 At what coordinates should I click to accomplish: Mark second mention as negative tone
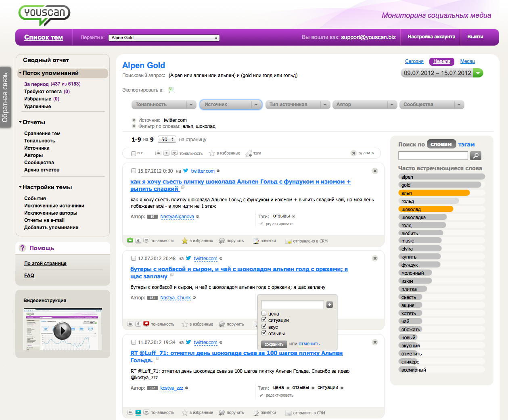tap(146, 324)
